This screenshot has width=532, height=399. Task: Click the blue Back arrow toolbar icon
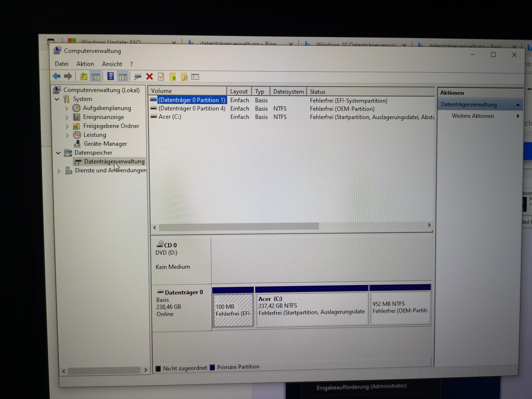(x=57, y=76)
